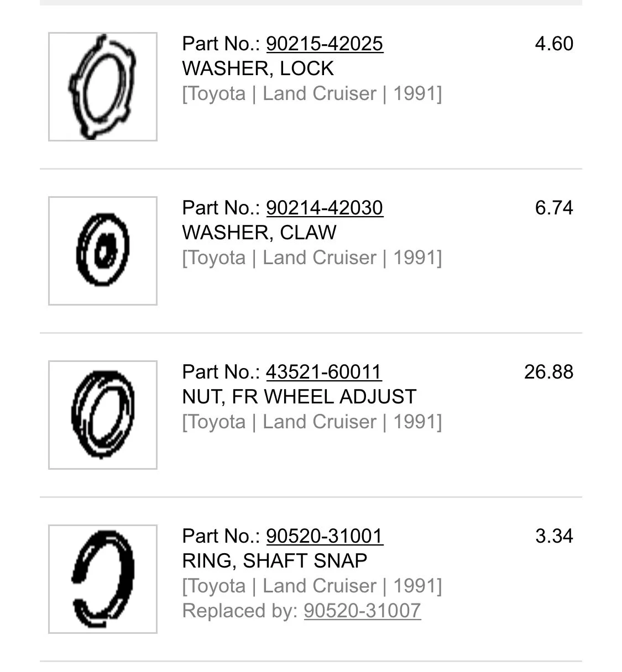Click vehicle info text under WASHER, LOCK

pos(312,93)
